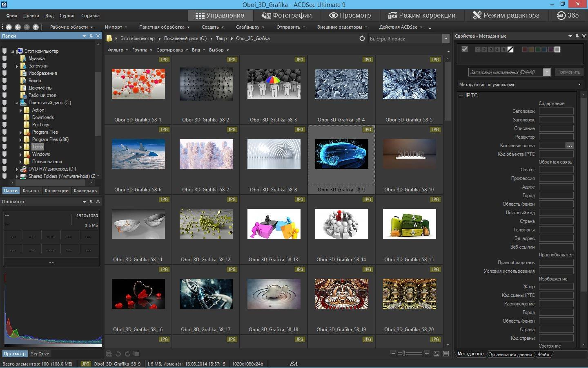
Task: Open the SeeDrive tab
Action: 40,354
